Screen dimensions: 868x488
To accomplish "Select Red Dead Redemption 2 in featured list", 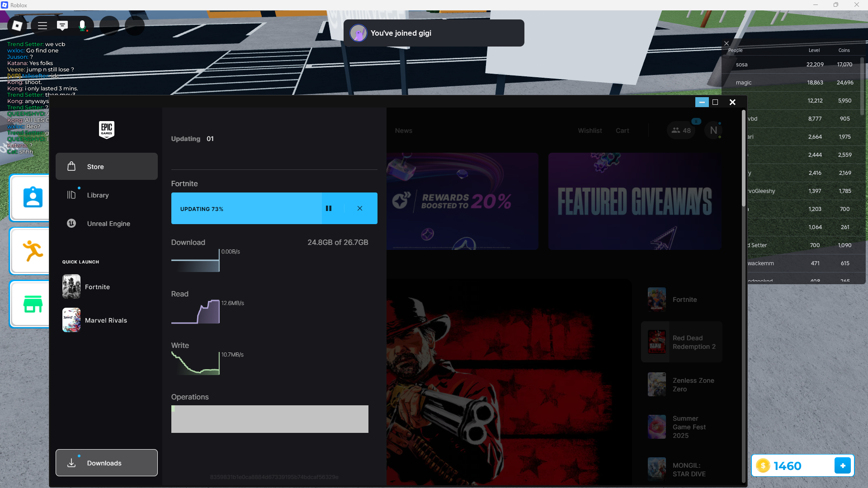I will pos(681,342).
